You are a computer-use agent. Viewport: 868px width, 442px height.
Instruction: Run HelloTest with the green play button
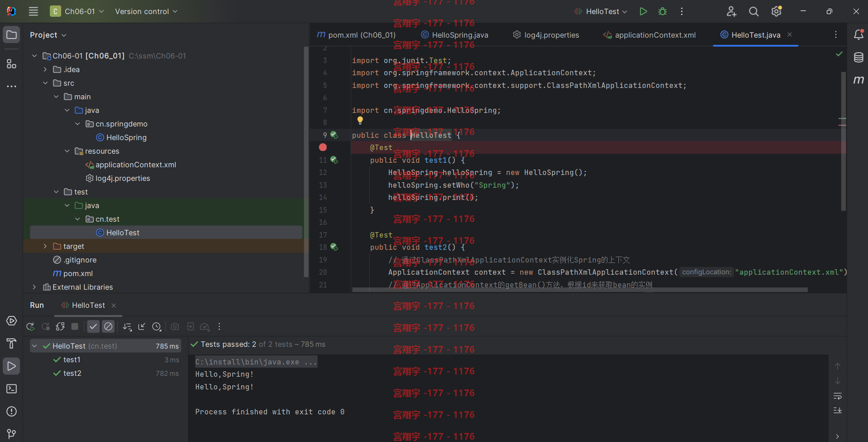643,11
